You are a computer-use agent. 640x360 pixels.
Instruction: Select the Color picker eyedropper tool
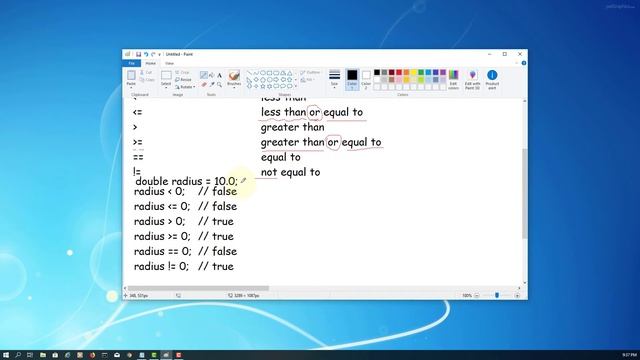click(211, 84)
